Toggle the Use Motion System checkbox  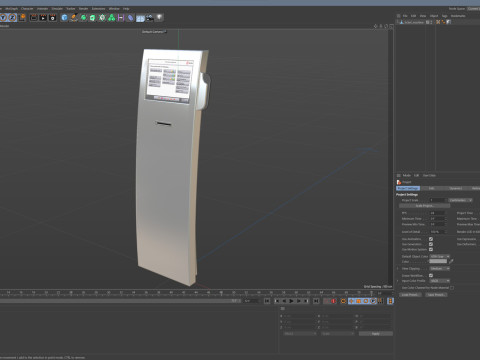click(x=431, y=249)
